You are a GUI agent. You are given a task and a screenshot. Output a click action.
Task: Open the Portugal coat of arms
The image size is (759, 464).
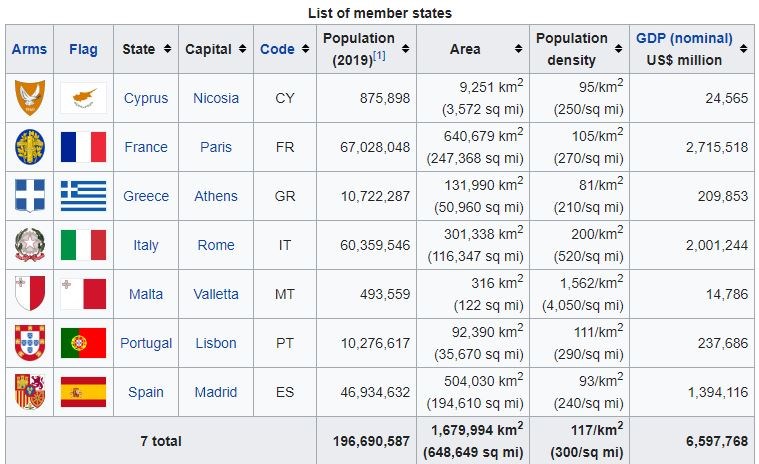pos(29,343)
